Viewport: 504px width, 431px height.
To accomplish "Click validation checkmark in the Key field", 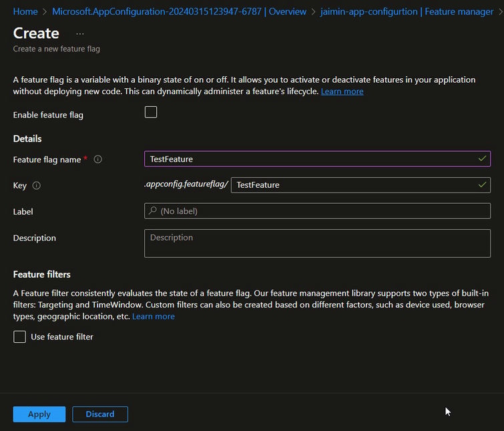I will point(482,185).
